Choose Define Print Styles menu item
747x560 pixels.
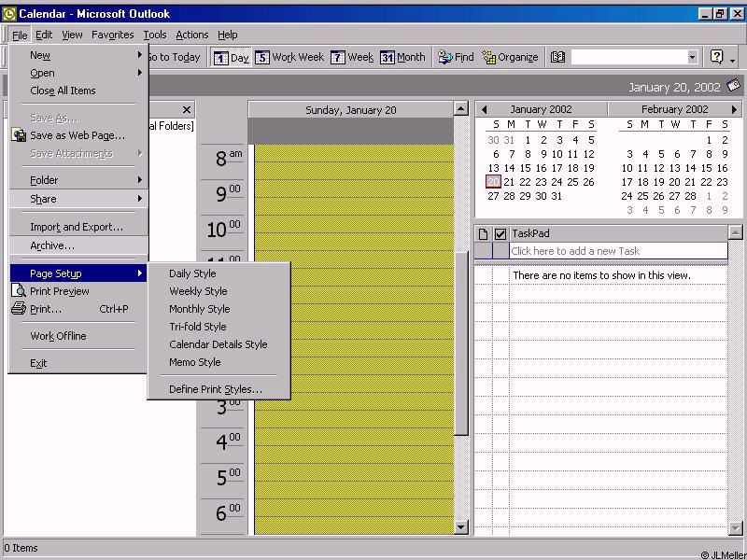(x=215, y=389)
